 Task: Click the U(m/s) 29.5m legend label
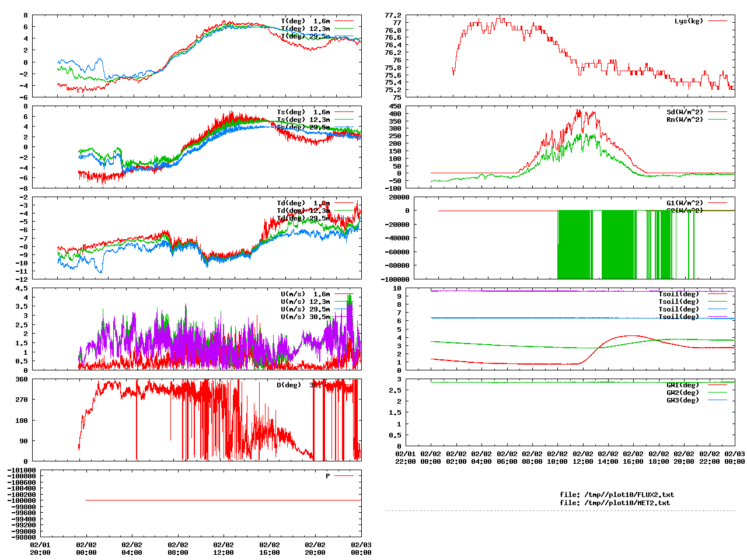pyautogui.click(x=305, y=309)
